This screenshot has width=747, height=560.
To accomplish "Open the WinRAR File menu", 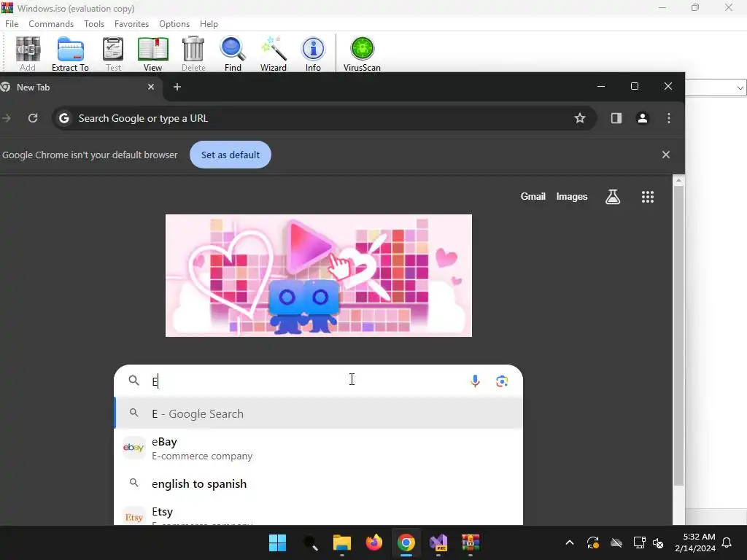I will [x=12, y=24].
